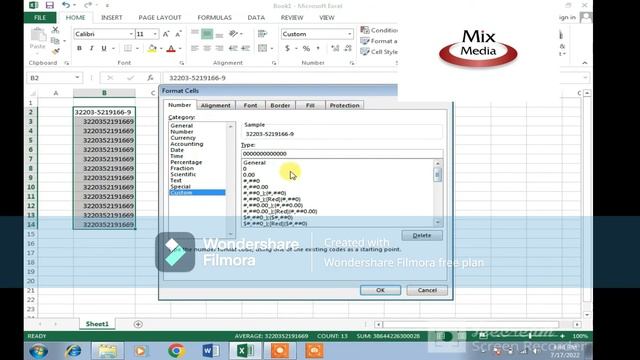640x360 pixels.
Task: Click Cell Styles button
Action: [379, 52]
